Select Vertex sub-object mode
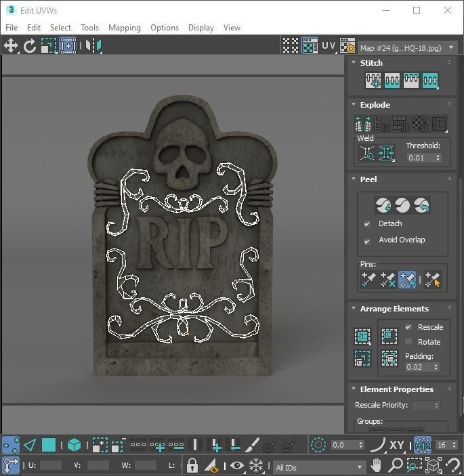 11,446
